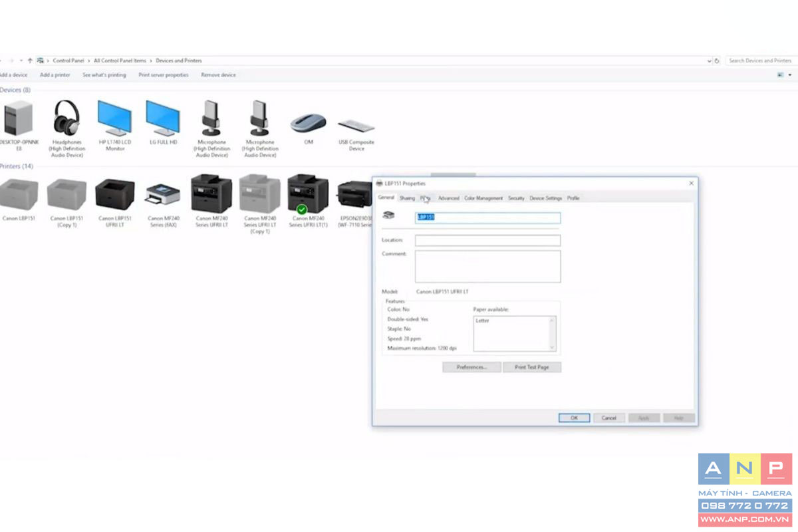The width and height of the screenshot is (798, 532).
Task: Open the Advanced tab
Action: (448, 198)
